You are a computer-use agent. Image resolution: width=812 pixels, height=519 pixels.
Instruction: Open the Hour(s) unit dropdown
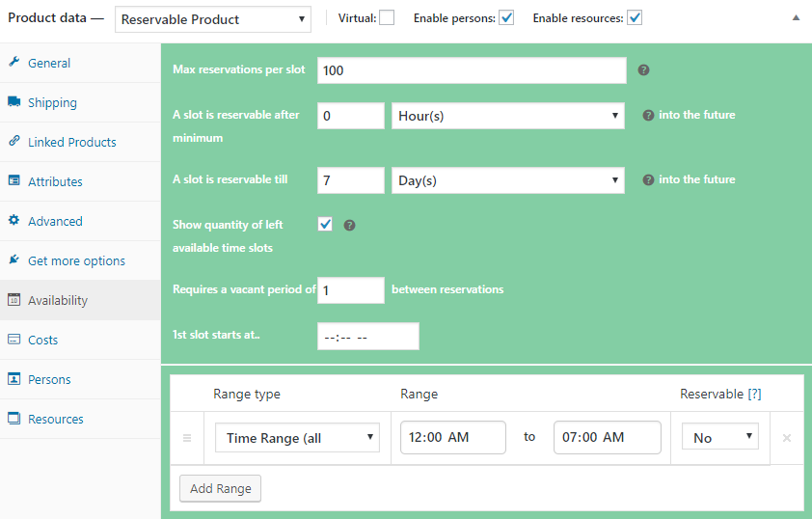click(507, 116)
